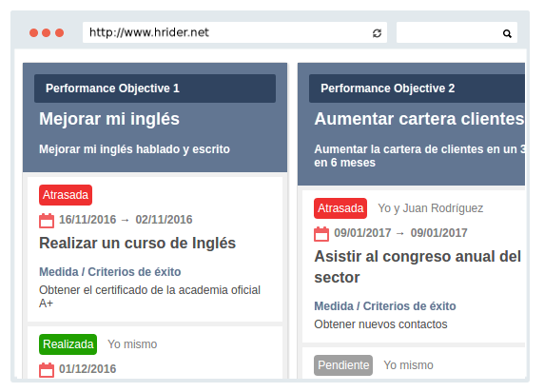Click the calendar icon next to 16/11/2016

click(x=47, y=220)
